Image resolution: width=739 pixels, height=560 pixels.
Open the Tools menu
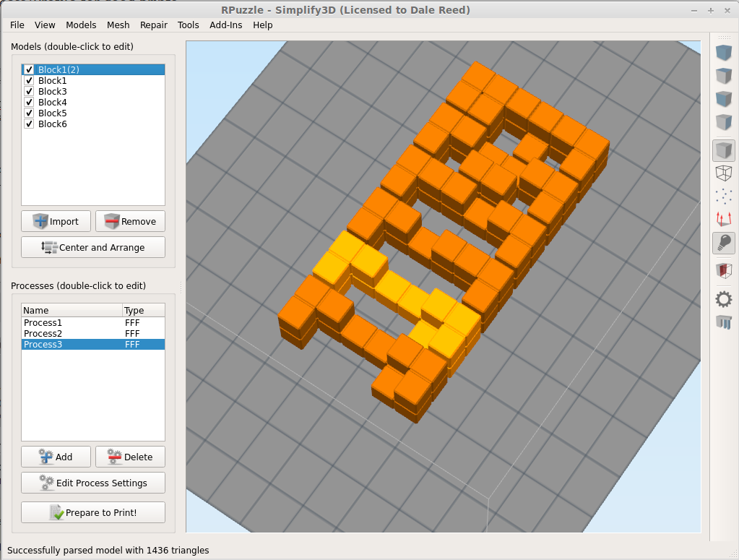[x=188, y=25]
